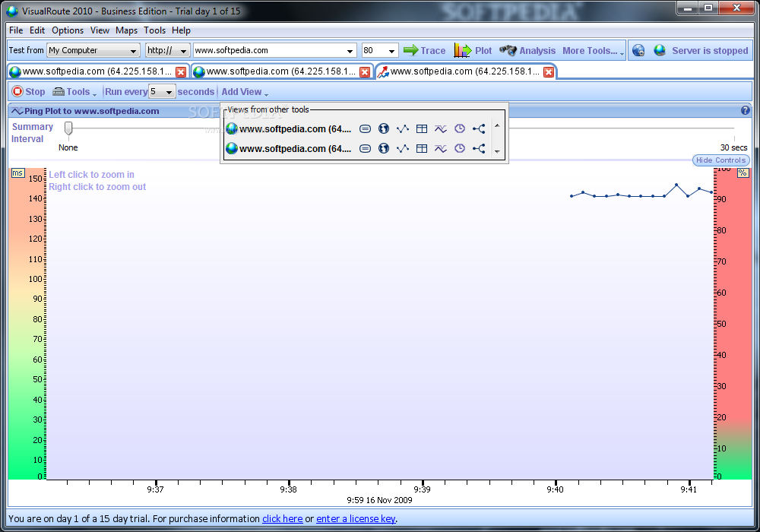Close the first www.softpedia.com tab
The height and width of the screenshot is (532, 760).
(181, 72)
